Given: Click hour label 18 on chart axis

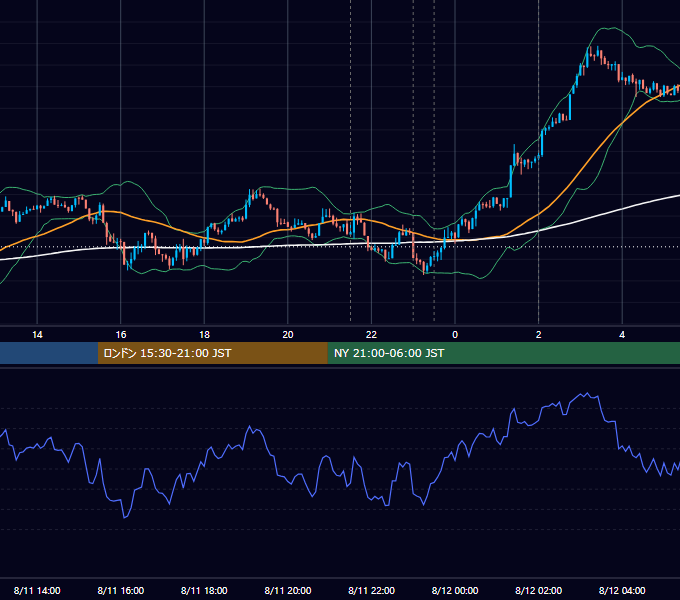Looking at the screenshot, I should click(204, 335).
